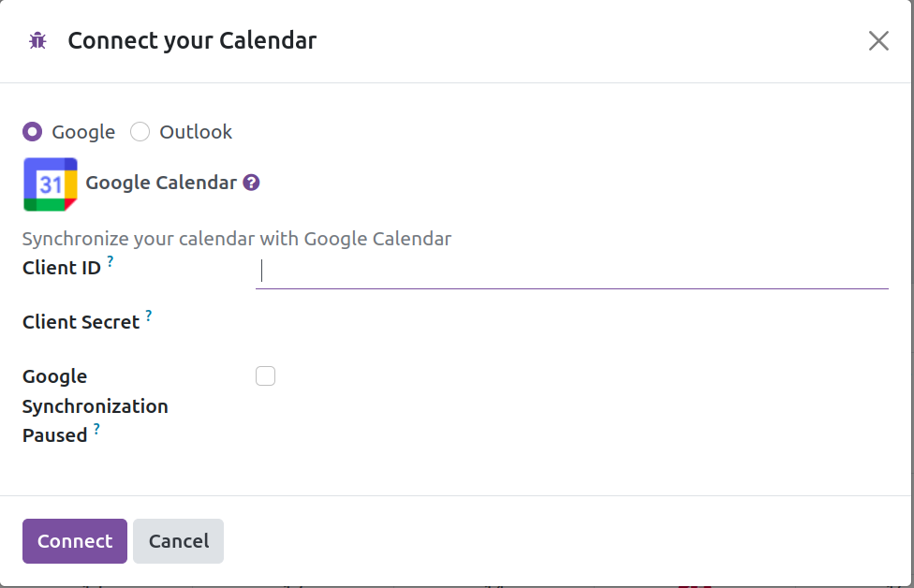
Task: Click the Outlook option label text
Action: point(196,132)
